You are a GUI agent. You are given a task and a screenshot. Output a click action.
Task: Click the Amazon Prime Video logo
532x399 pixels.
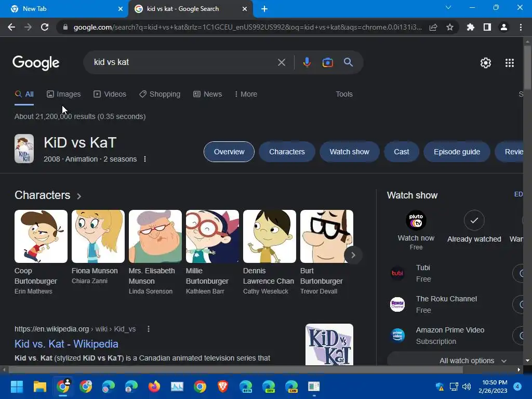397,336
